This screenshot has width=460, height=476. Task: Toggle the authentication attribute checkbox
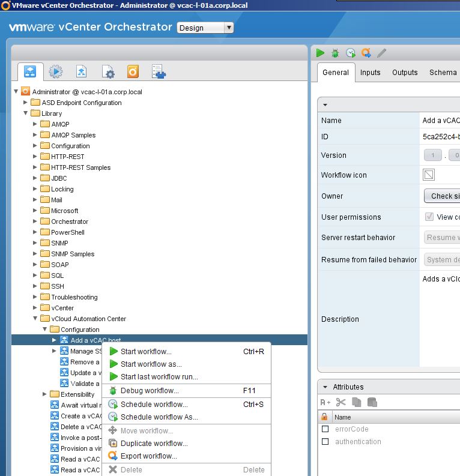pos(325,441)
